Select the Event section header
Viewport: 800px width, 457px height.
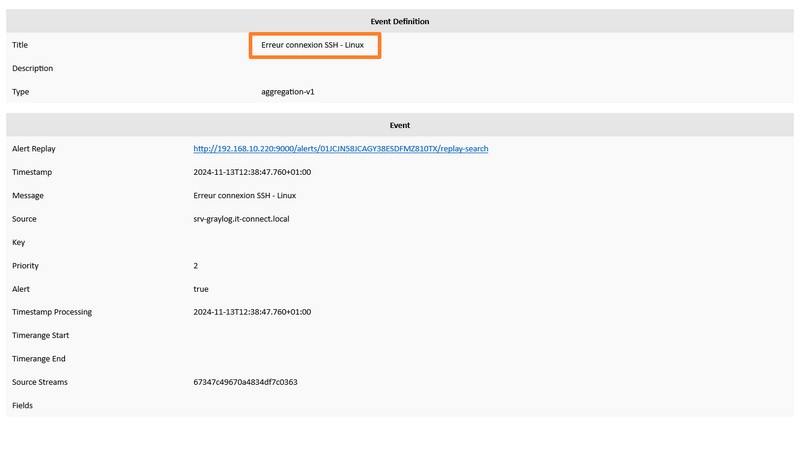(399, 125)
